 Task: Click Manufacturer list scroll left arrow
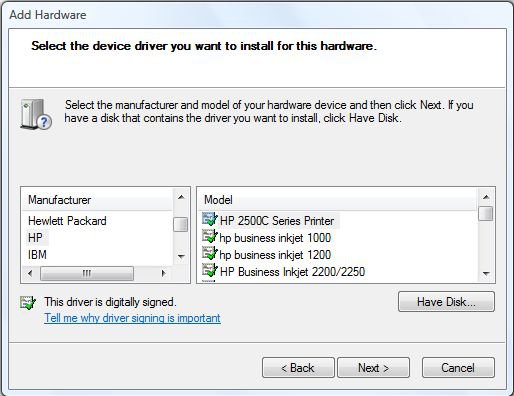click(x=30, y=273)
